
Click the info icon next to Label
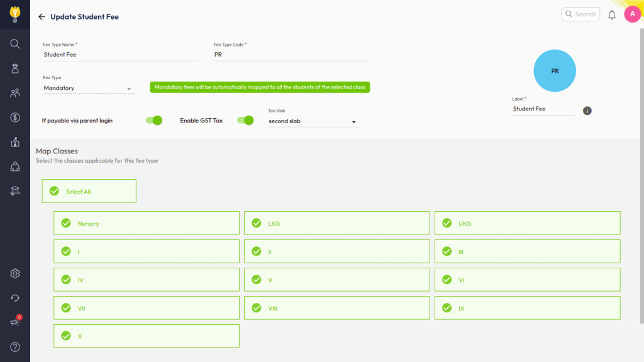tap(587, 111)
